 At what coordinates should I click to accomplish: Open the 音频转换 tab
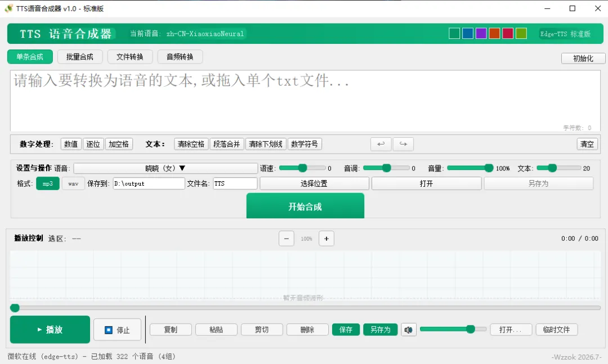tap(180, 57)
